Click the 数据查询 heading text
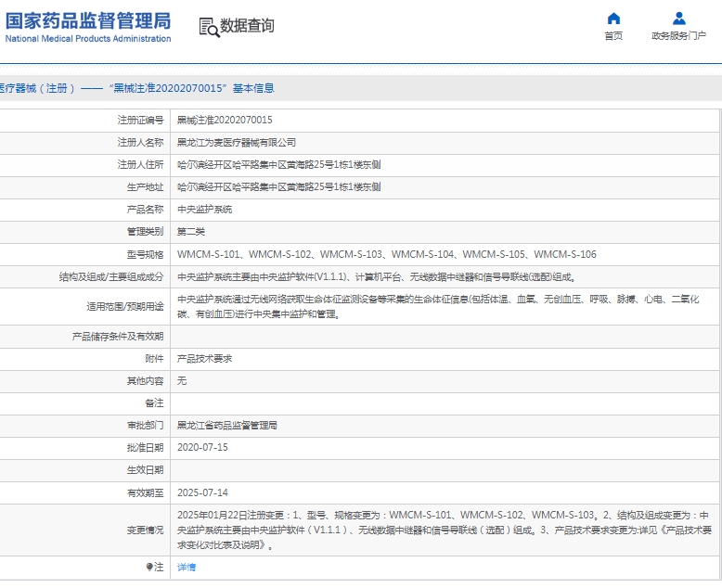 (247, 25)
